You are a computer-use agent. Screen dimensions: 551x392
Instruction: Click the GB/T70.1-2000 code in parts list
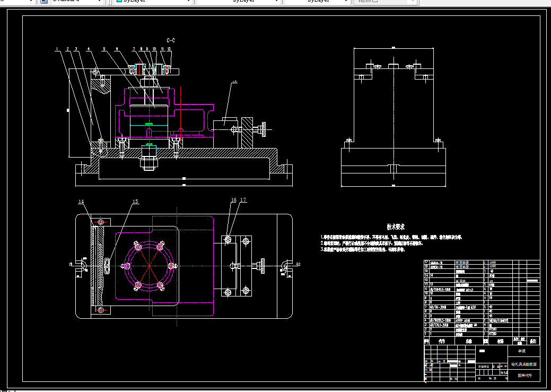(x=440, y=325)
